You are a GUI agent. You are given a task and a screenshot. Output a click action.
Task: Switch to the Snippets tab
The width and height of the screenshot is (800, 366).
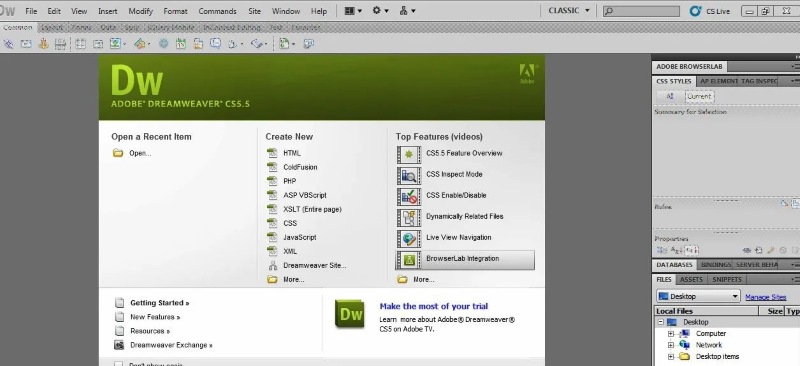(727, 279)
